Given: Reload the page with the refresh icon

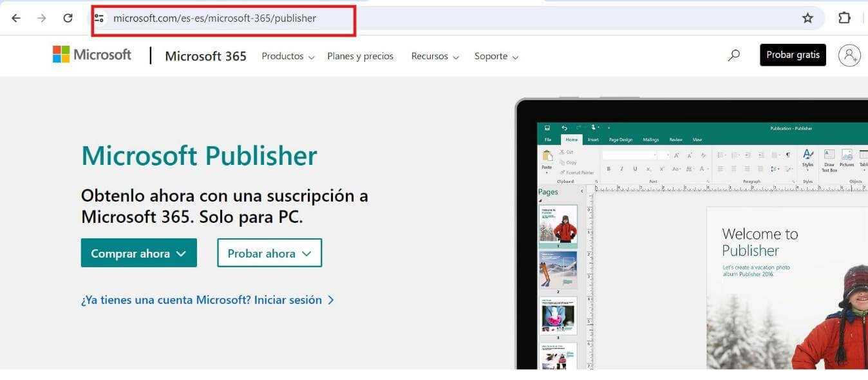Looking at the screenshot, I should [x=68, y=18].
